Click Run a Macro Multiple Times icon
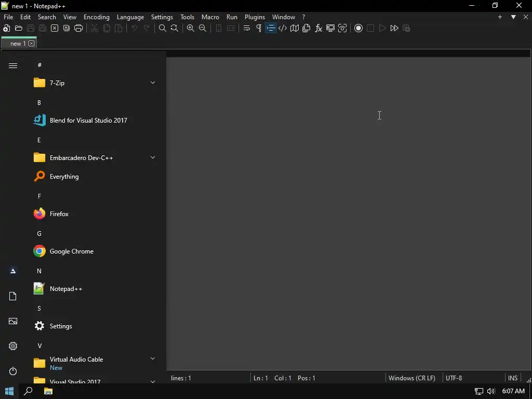The image size is (532, 399). click(394, 28)
